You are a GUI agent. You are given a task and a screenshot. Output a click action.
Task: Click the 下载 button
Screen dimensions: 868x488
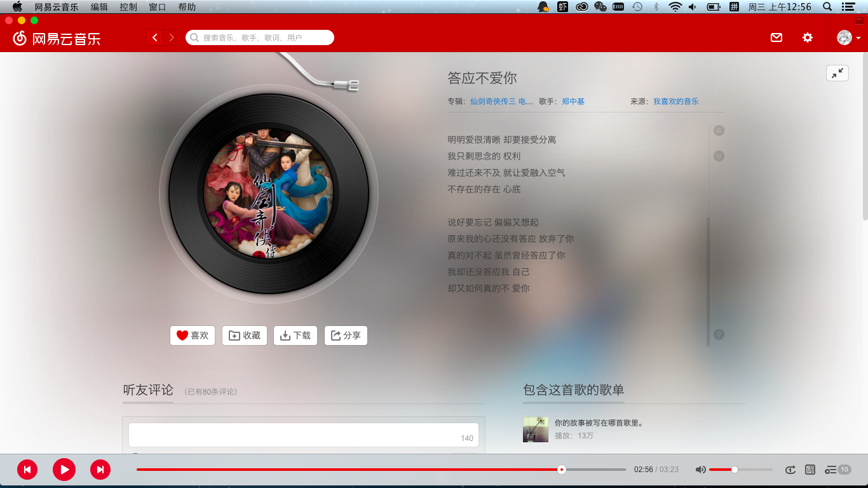pyautogui.click(x=295, y=335)
